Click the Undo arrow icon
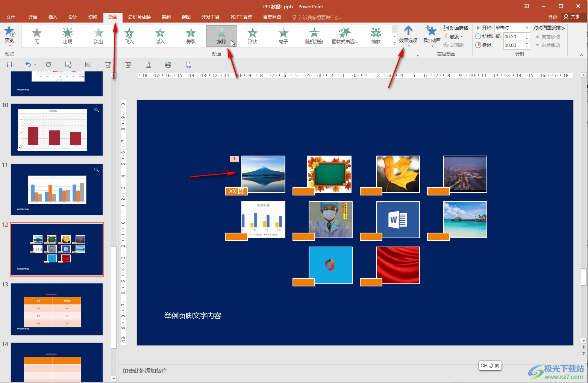The height and width of the screenshot is (383, 588). click(x=28, y=65)
